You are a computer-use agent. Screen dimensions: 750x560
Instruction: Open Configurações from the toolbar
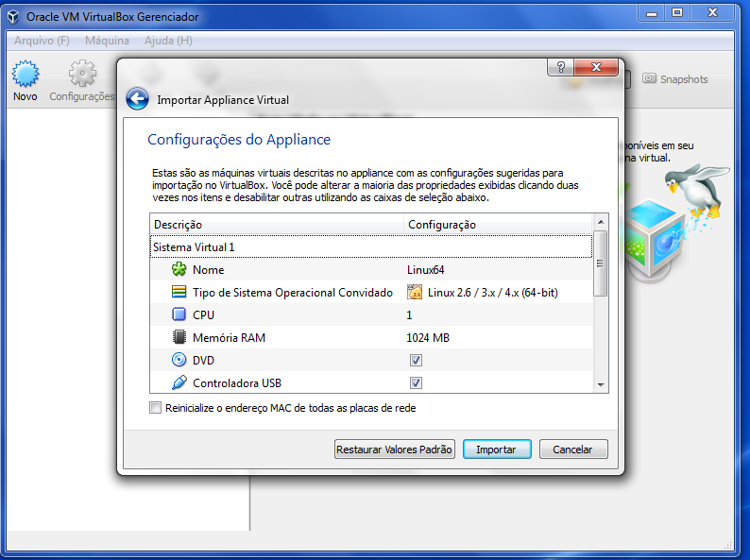pos(82,76)
